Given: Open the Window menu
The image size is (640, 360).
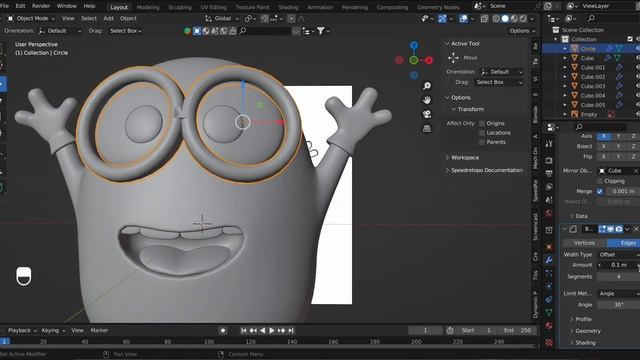Looking at the screenshot, I should (x=67, y=6).
